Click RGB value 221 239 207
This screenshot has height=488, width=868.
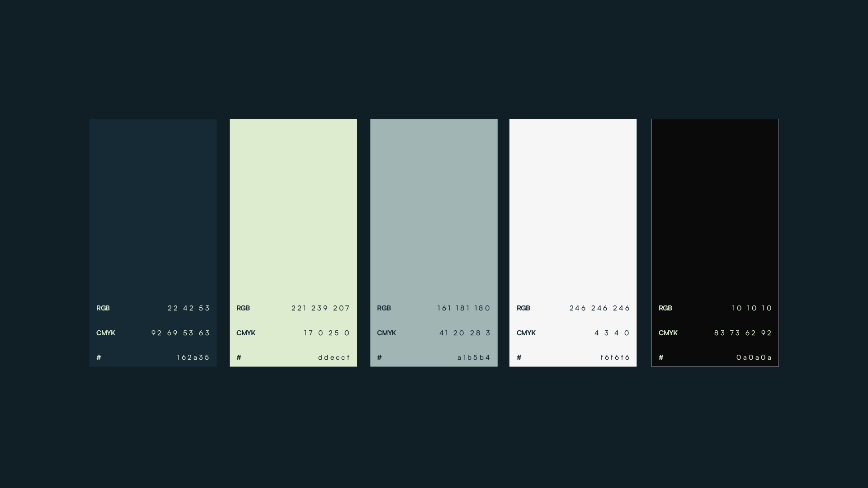pos(321,308)
